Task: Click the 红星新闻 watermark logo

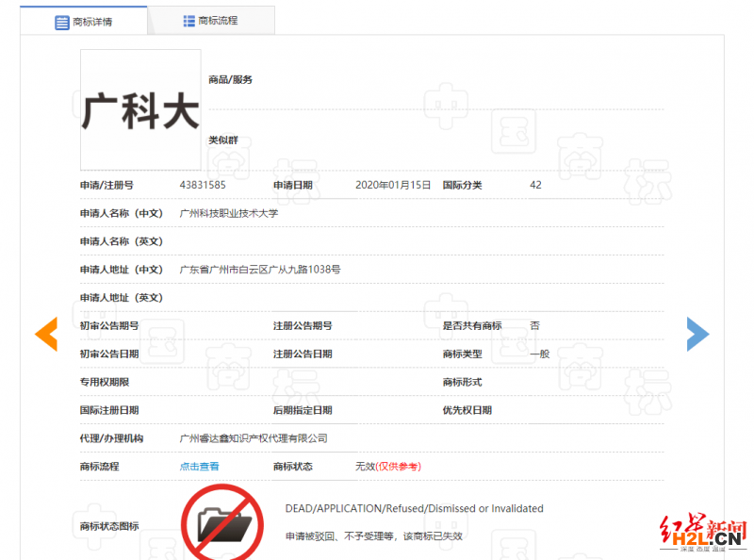Action: pyautogui.click(x=701, y=533)
